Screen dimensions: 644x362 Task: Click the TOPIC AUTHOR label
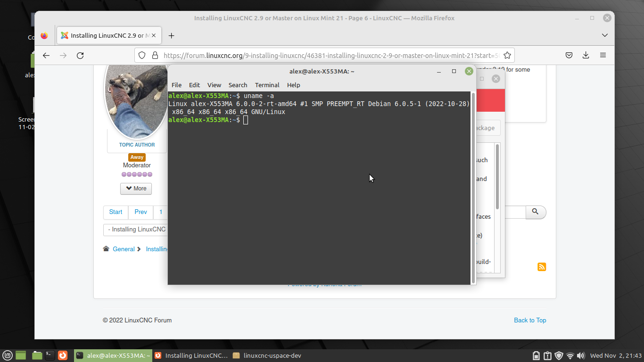pos(137,145)
